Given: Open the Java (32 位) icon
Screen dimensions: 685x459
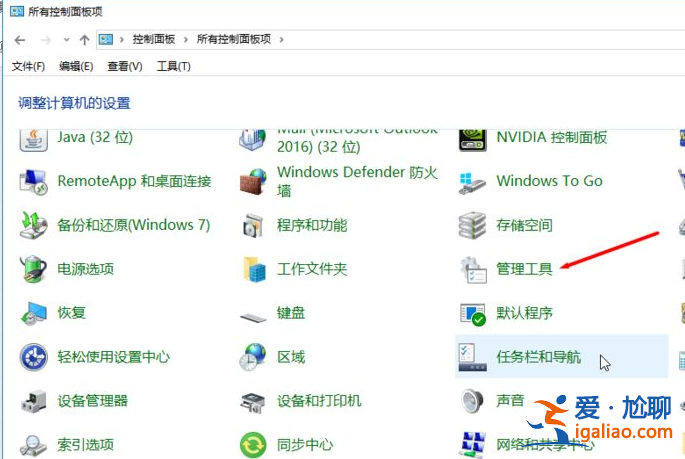Looking at the screenshot, I should [x=34, y=140].
